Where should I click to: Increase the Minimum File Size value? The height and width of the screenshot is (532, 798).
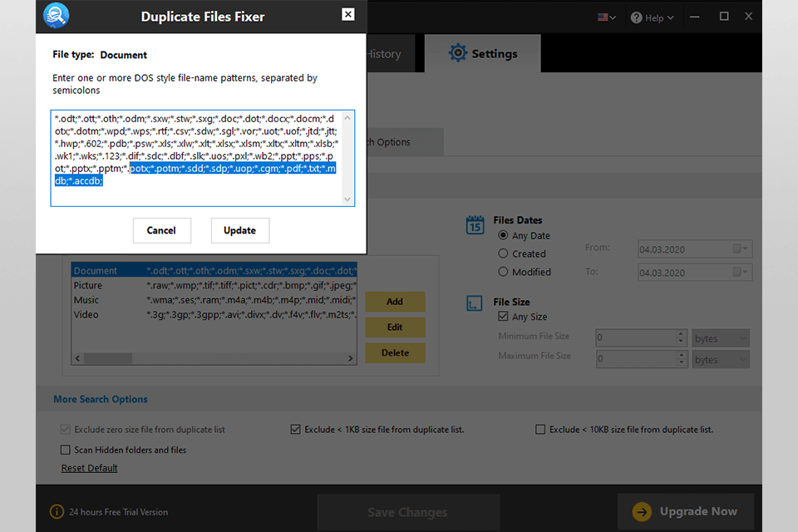(x=681, y=334)
